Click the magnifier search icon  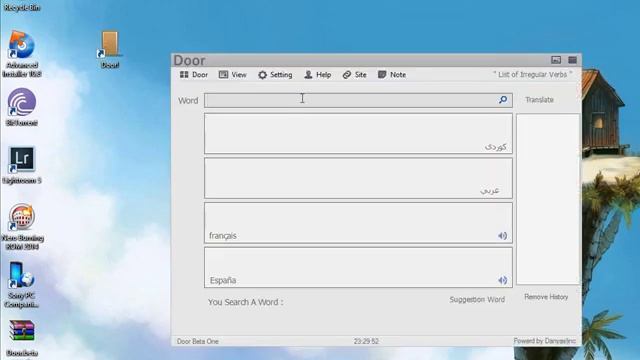point(503,100)
